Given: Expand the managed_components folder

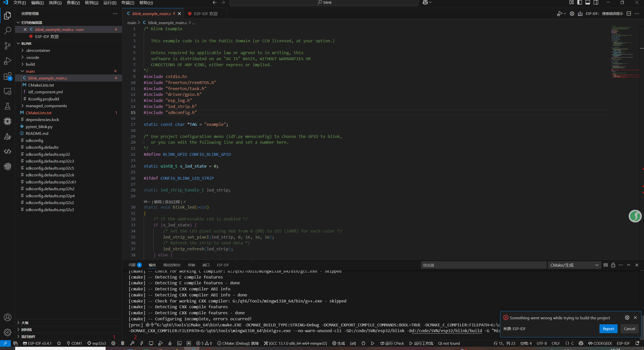Looking at the screenshot, I should coord(46,106).
